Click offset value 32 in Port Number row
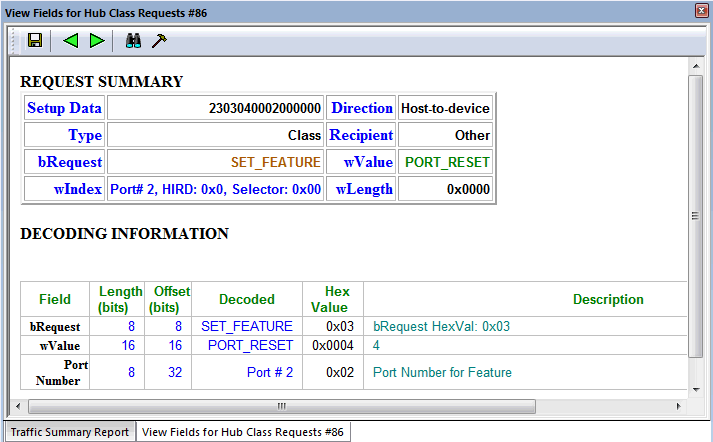Viewport: 713px width, 442px height. (175, 372)
